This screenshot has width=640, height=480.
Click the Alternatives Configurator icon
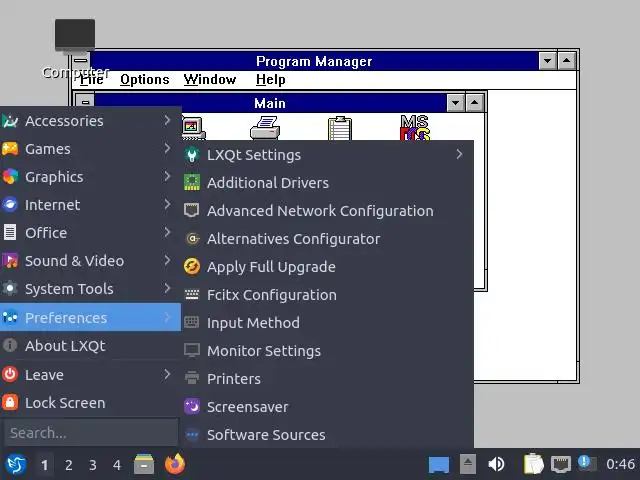pos(193,238)
